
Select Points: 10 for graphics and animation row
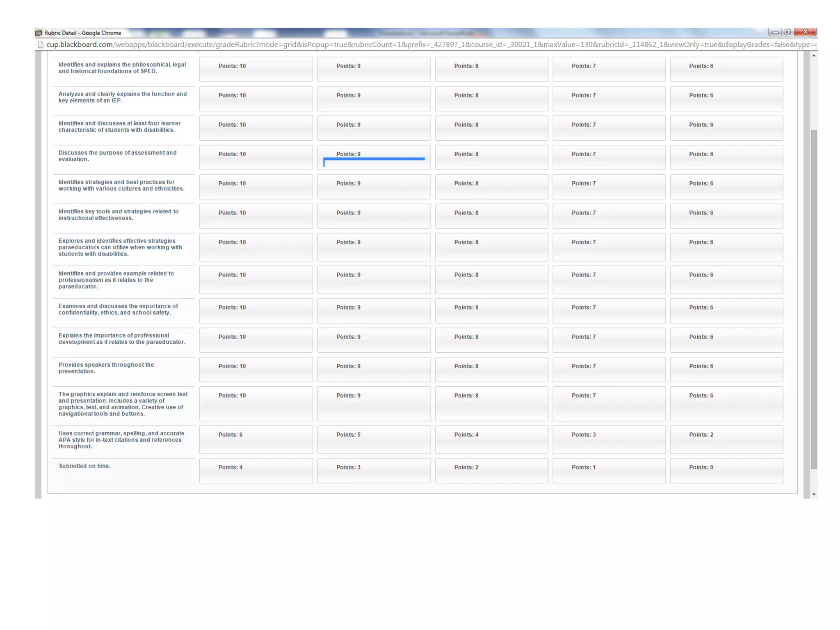click(x=256, y=404)
